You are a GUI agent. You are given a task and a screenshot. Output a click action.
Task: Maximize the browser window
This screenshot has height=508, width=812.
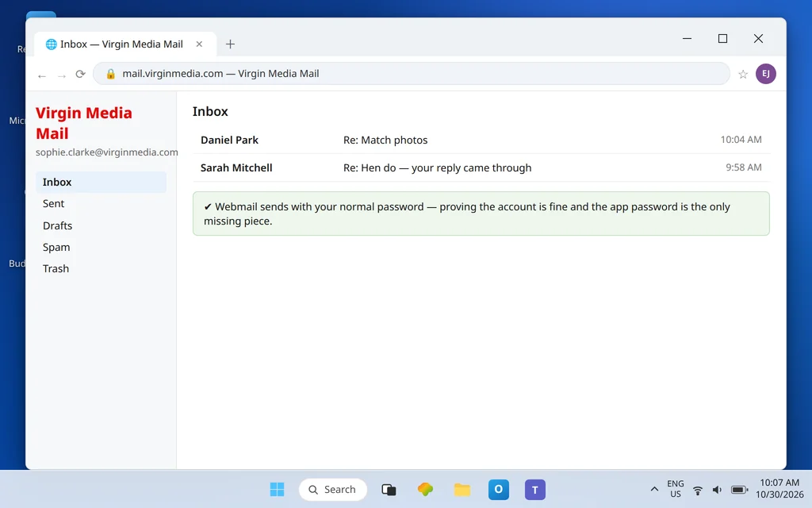[x=722, y=38]
